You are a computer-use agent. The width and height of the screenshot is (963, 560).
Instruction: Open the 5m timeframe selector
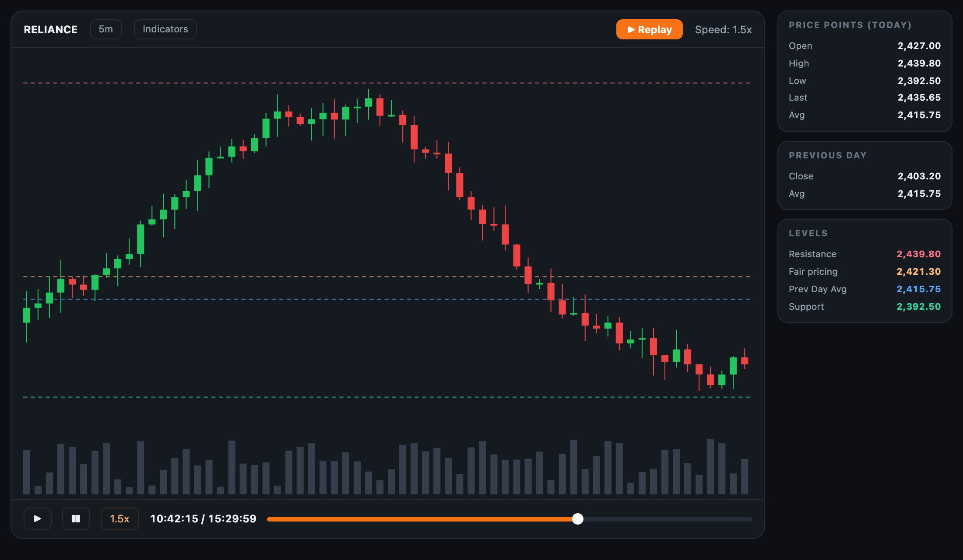click(x=105, y=29)
